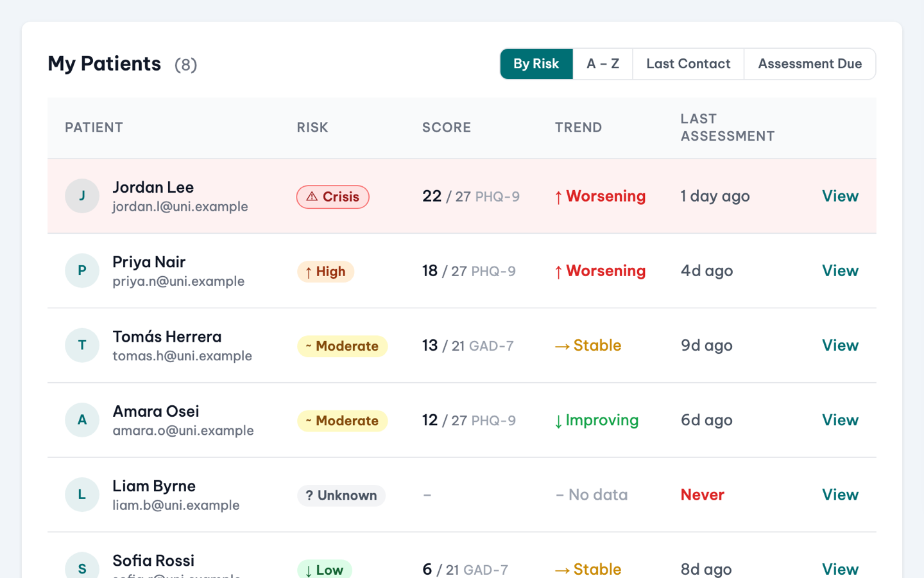The height and width of the screenshot is (578, 924).
Task: Click Tomás Herrera's Moderate risk badge
Action: tap(342, 346)
